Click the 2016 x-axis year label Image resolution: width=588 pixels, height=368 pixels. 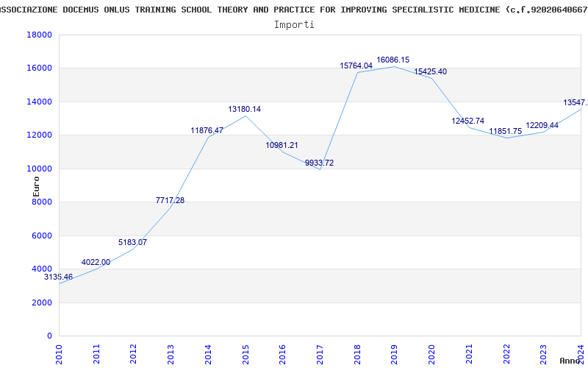282,354
